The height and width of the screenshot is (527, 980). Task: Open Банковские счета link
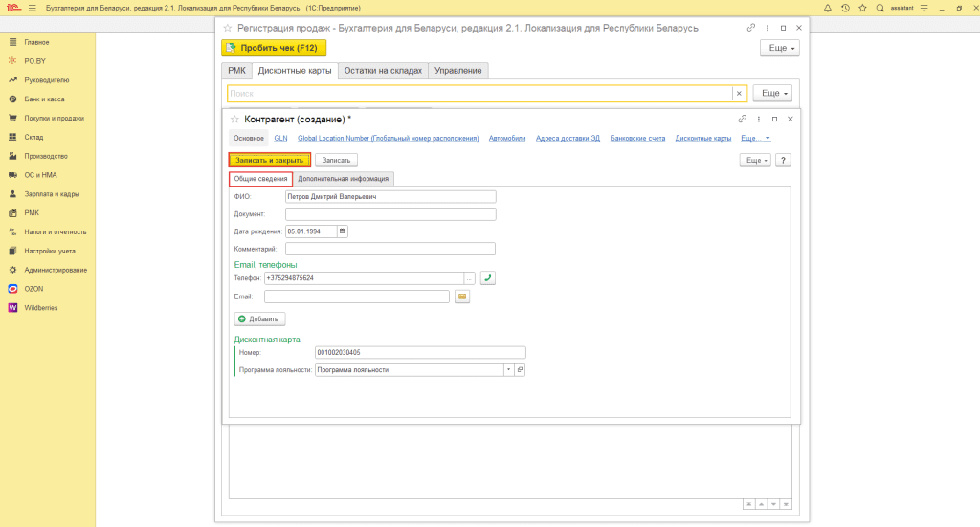tap(637, 138)
